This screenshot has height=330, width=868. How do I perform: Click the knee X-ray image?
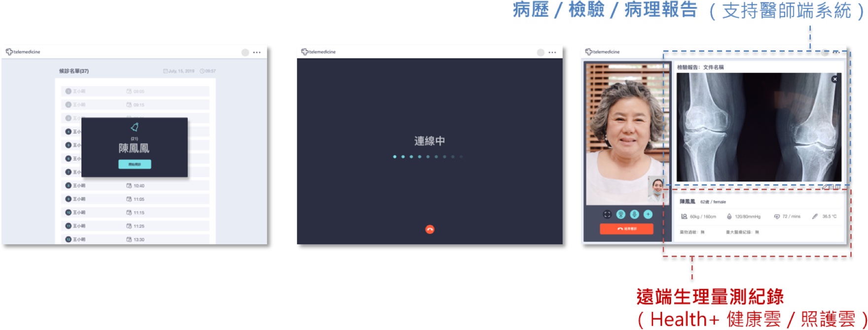759,127
